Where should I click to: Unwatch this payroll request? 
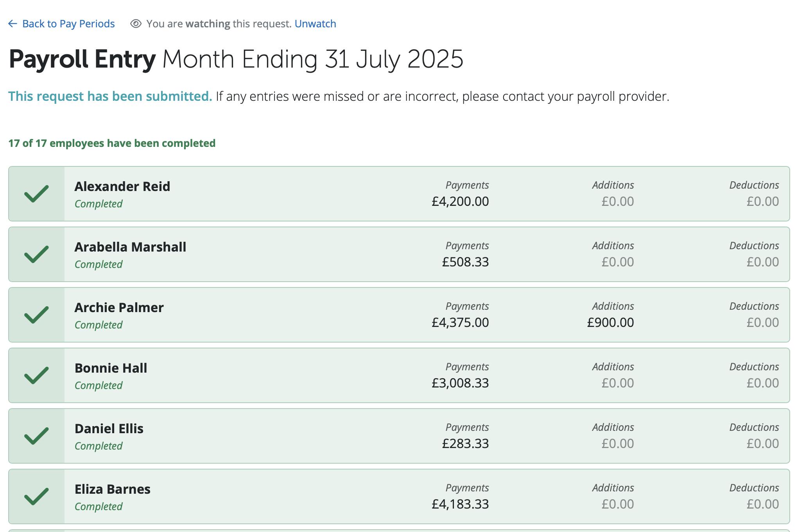click(x=315, y=23)
